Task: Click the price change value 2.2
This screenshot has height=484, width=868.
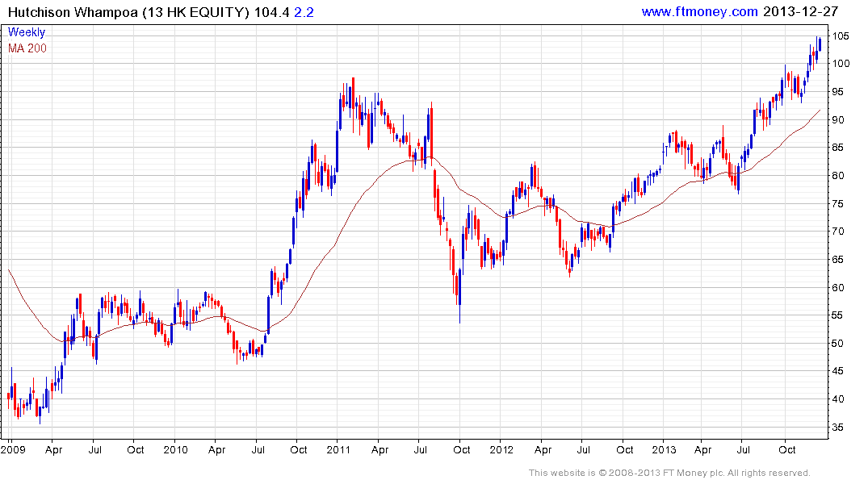Action: [x=304, y=12]
